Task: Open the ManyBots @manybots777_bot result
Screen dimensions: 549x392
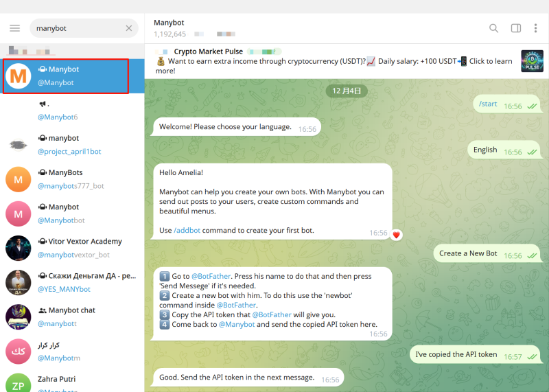Action: tap(72, 179)
